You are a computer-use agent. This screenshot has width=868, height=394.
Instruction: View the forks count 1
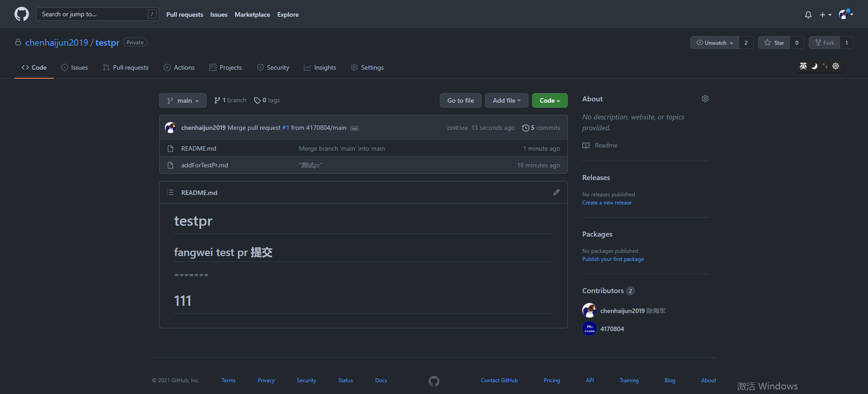(x=847, y=43)
